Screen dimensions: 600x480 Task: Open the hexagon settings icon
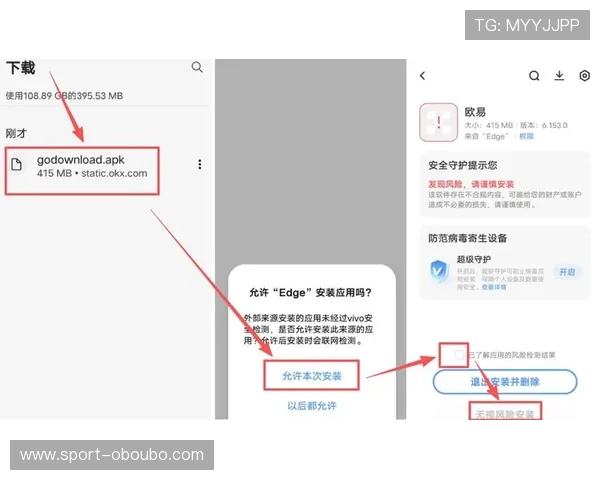tap(584, 76)
